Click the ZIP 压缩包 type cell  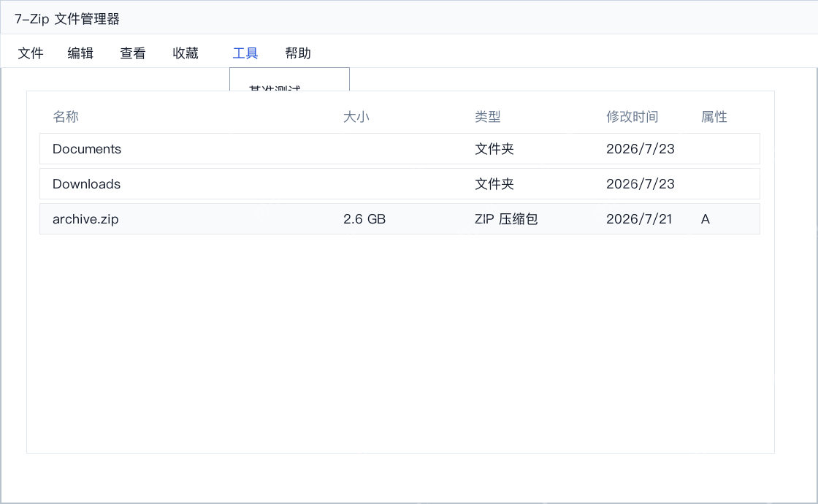(x=506, y=219)
